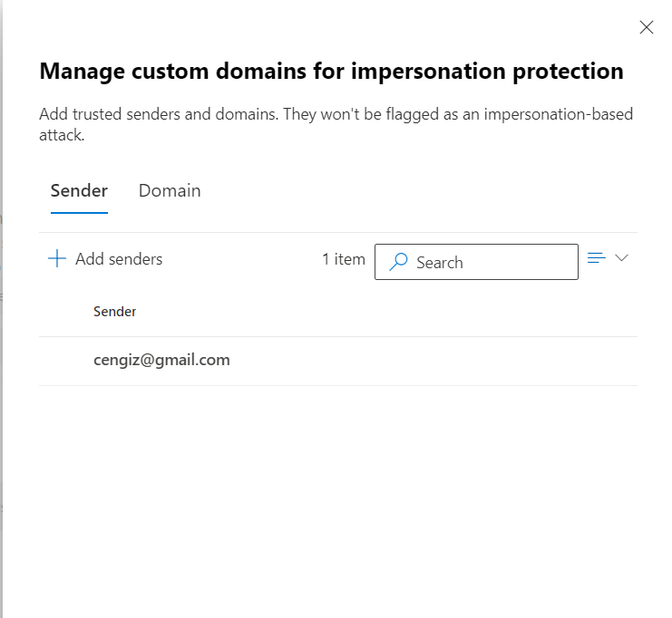Select the cengiz@gmail.com sender row

tap(161, 361)
